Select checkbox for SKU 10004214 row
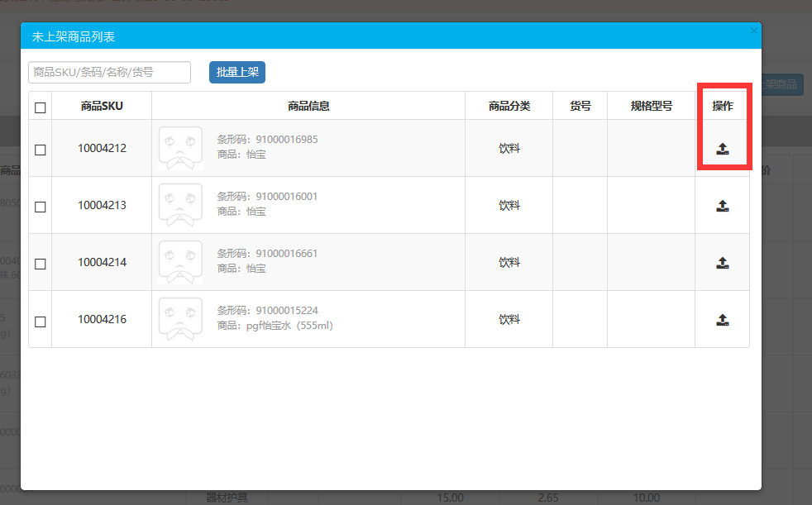This screenshot has height=505, width=812. [x=40, y=264]
